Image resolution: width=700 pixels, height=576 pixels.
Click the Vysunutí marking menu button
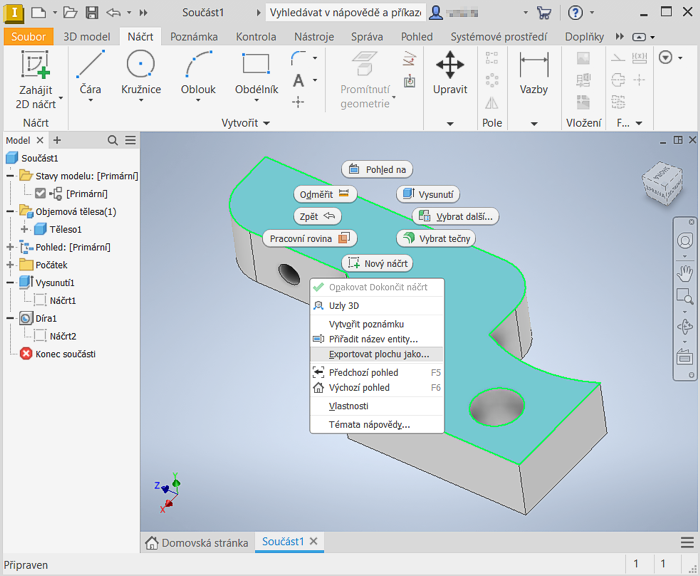coord(428,194)
